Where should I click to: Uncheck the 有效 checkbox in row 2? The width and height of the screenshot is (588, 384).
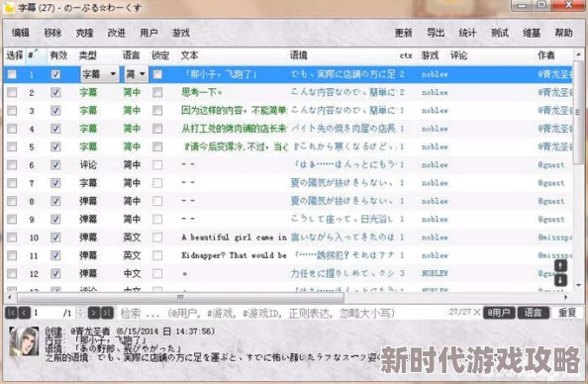point(55,92)
